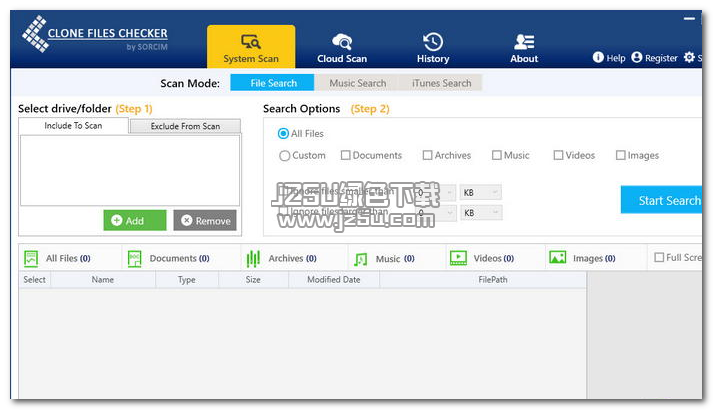Click the Music (0) results icon
Viewport: 713px width, 410px height.
click(x=360, y=259)
